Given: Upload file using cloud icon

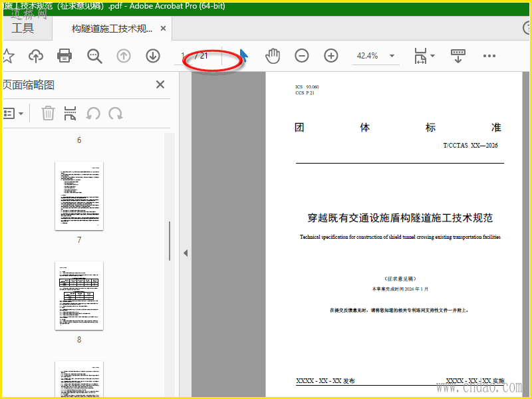Looking at the screenshot, I should click(x=36, y=56).
